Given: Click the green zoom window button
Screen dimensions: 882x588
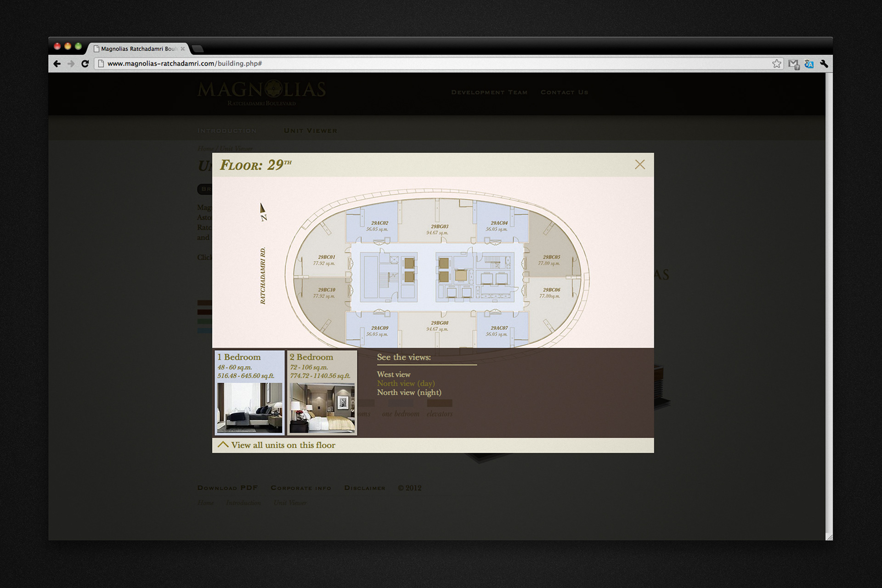Looking at the screenshot, I should point(78,46).
